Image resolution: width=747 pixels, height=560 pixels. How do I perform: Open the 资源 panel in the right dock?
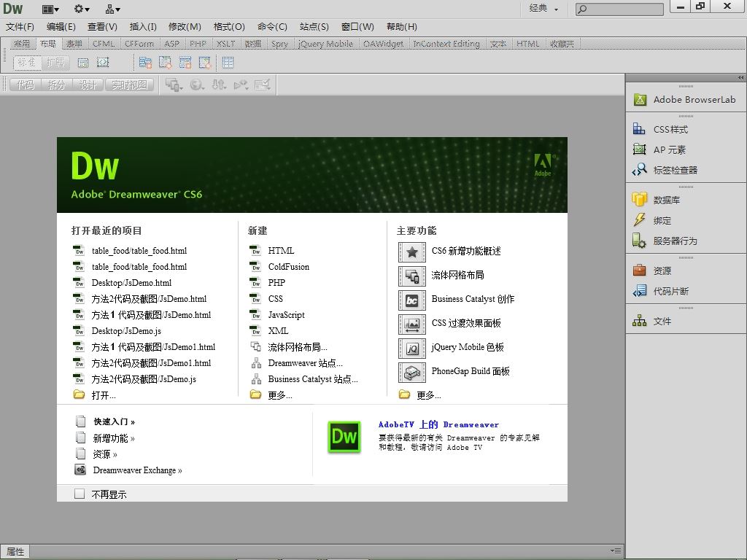(651, 271)
